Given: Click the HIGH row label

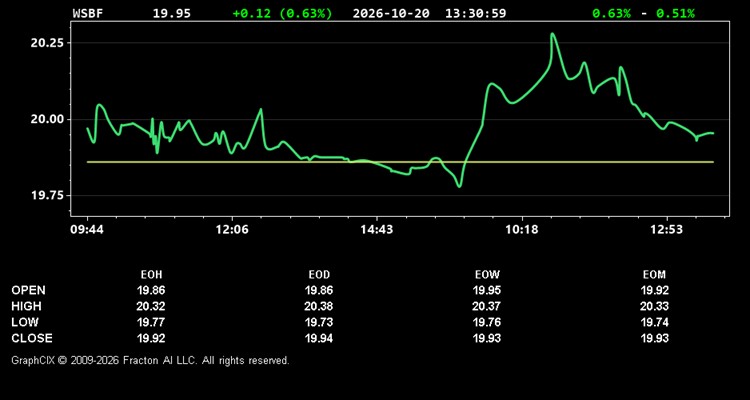Looking at the screenshot, I should (x=26, y=306).
